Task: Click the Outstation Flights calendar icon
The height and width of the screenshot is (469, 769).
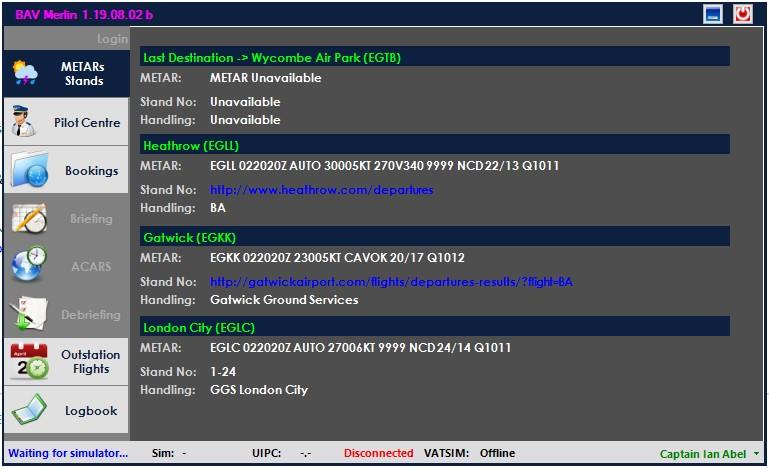Action: tap(29, 361)
